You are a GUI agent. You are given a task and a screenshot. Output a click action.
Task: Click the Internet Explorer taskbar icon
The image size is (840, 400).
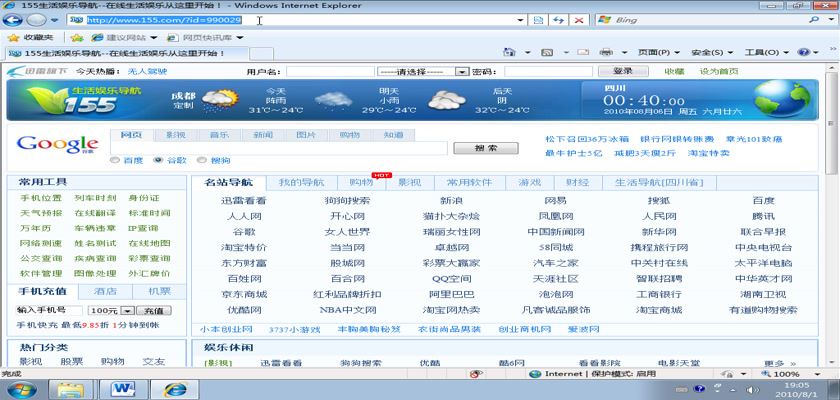coord(176,387)
